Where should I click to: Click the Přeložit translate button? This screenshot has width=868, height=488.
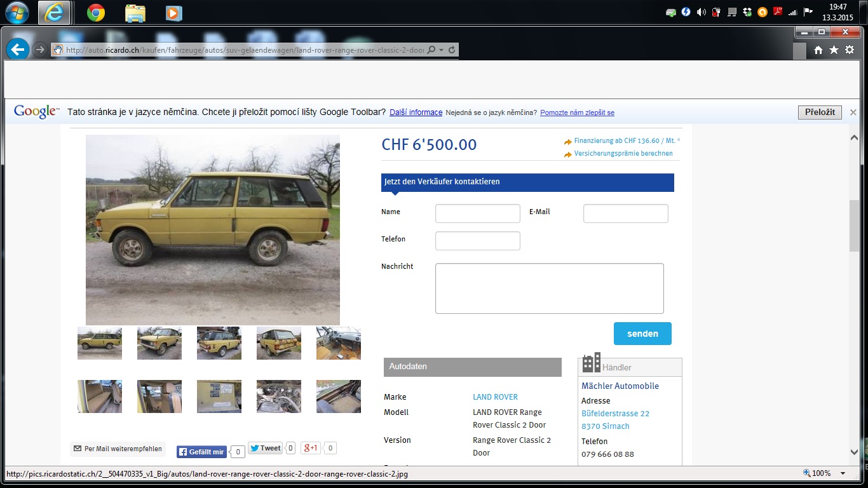coord(820,112)
